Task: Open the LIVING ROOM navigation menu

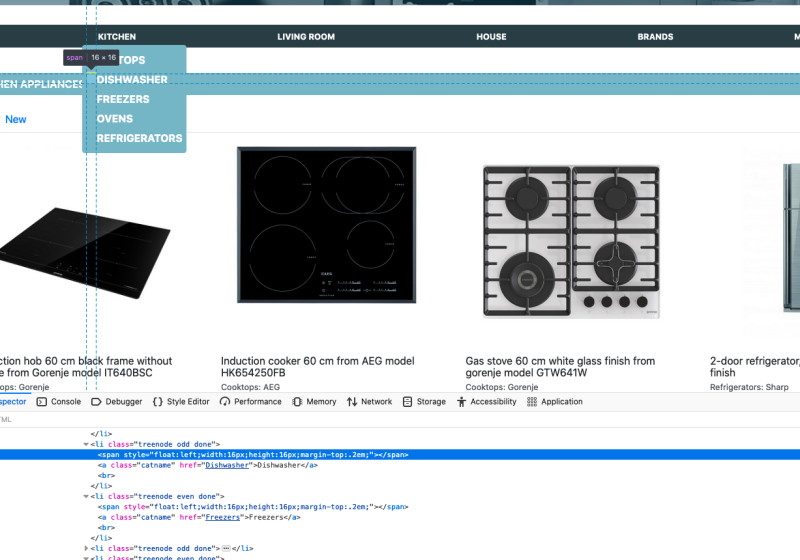Action: (x=306, y=37)
